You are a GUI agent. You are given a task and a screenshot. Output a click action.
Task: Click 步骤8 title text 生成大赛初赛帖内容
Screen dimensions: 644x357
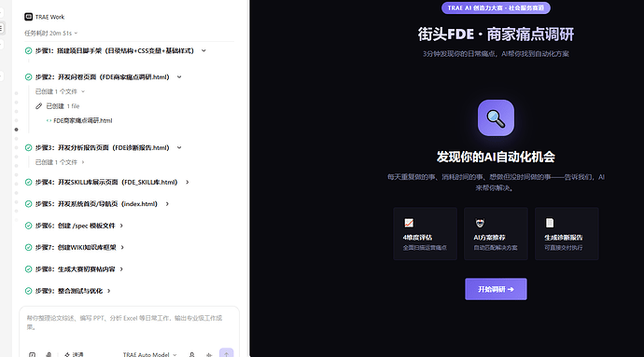point(86,269)
